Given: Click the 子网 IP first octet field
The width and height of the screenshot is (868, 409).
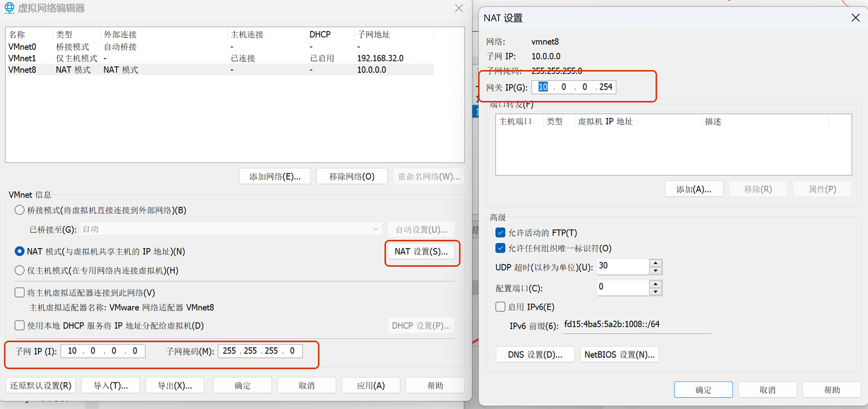Looking at the screenshot, I should click(x=72, y=351).
